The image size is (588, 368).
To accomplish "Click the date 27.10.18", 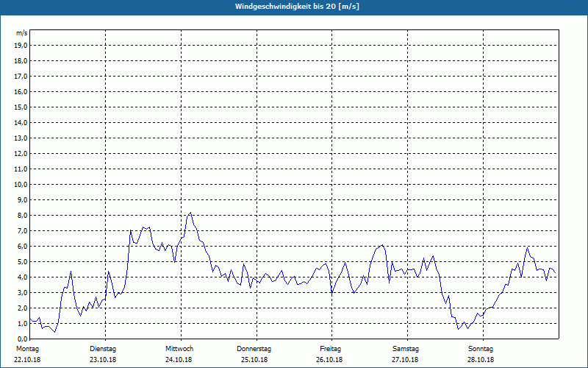I will point(405,360).
